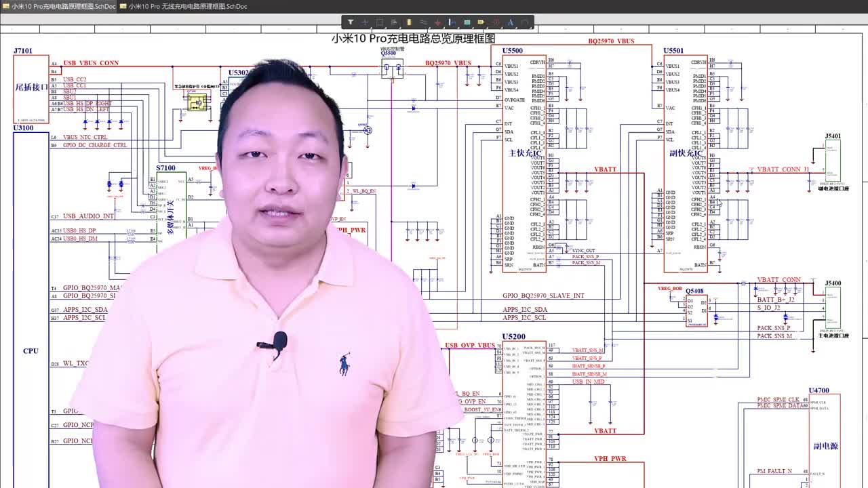Click the U5500 designator
This screenshot has height=488, width=868.
point(513,51)
